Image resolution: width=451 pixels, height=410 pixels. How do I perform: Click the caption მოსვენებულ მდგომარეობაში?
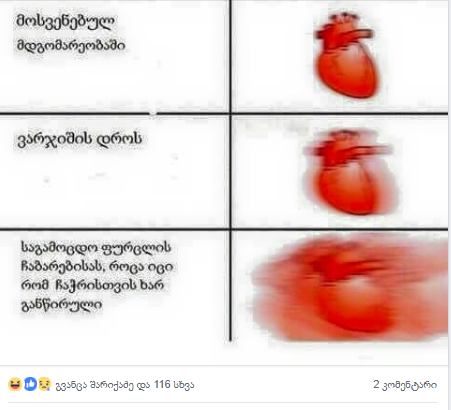(71, 33)
